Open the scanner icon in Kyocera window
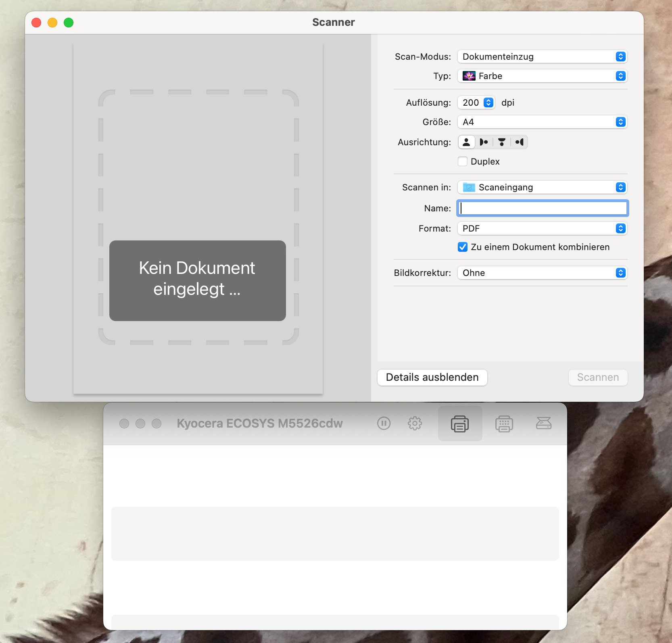Viewport: 672px width, 643px height. pyautogui.click(x=543, y=423)
